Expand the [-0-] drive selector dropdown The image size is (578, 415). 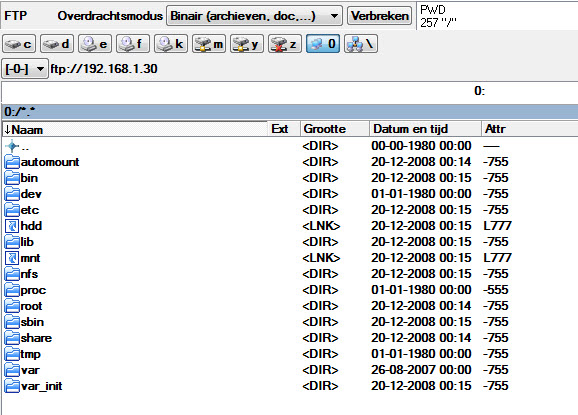[25, 69]
